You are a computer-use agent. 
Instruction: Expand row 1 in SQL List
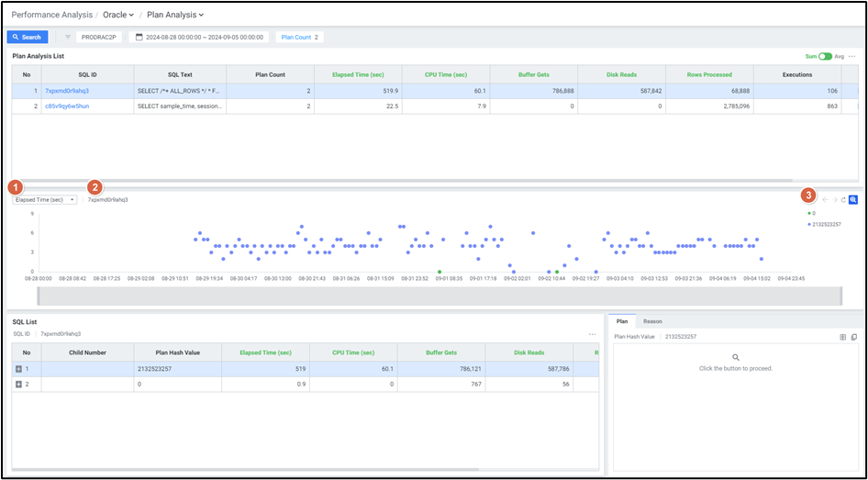tap(18, 368)
